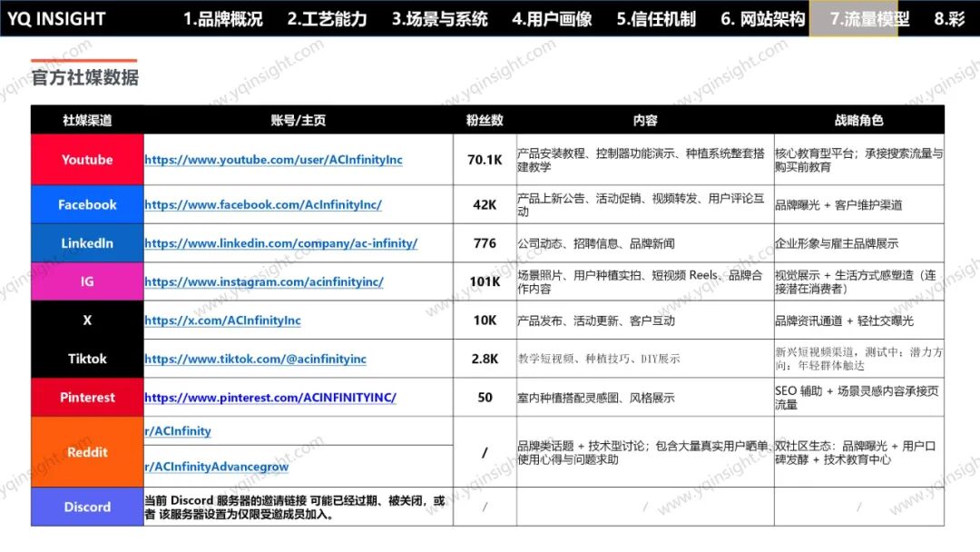This screenshot has width=980, height=552.
Task: Select the 2.8K follower count
Action: tap(485, 360)
